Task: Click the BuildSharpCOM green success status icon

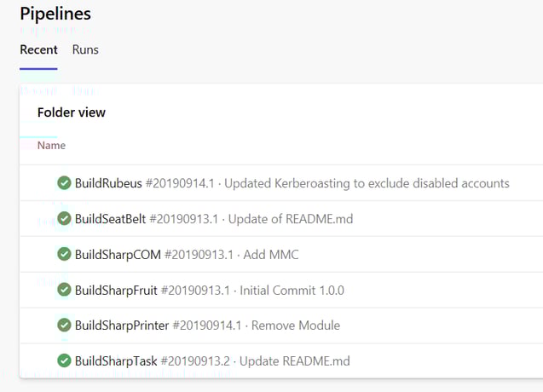Action: pyautogui.click(x=64, y=254)
